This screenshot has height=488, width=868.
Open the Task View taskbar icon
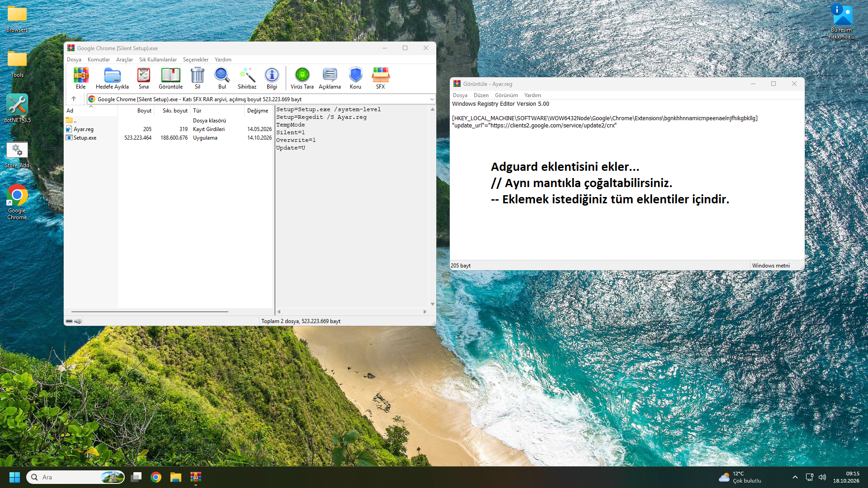136,477
